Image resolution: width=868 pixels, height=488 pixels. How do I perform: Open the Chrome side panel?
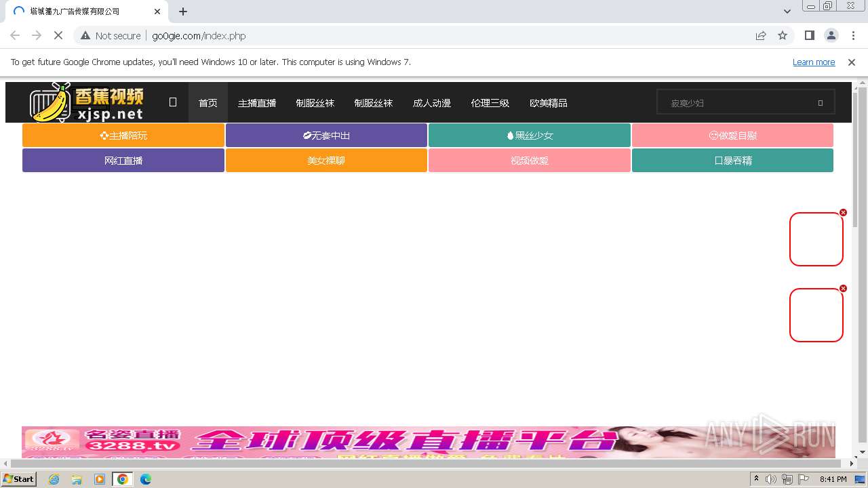point(809,35)
